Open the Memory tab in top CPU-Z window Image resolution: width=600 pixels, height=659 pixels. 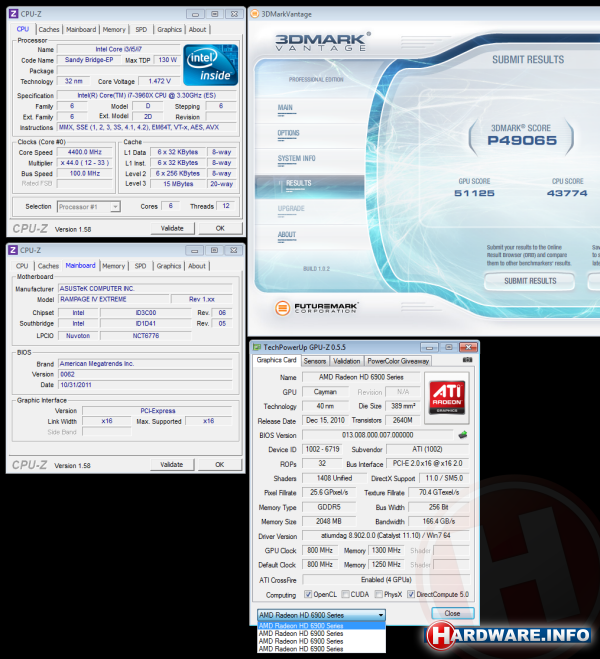coord(114,29)
